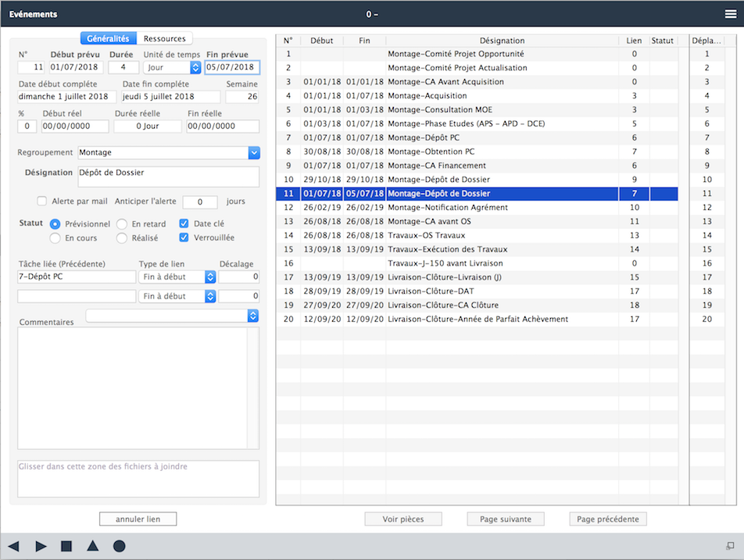Click the Début prévu date field

coord(77,67)
